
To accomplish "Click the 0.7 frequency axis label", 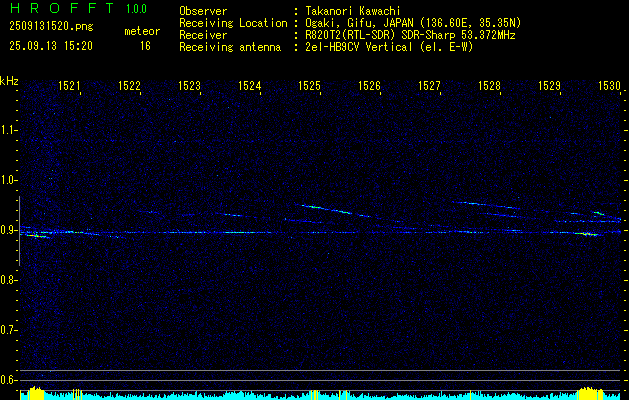I will click(x=8, y=330).
